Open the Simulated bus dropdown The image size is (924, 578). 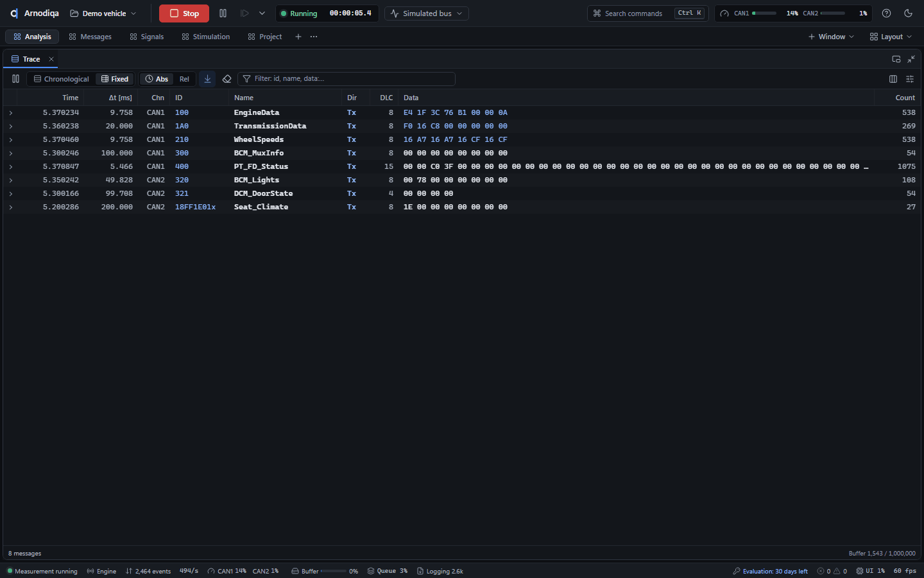[x=427, y=13]
